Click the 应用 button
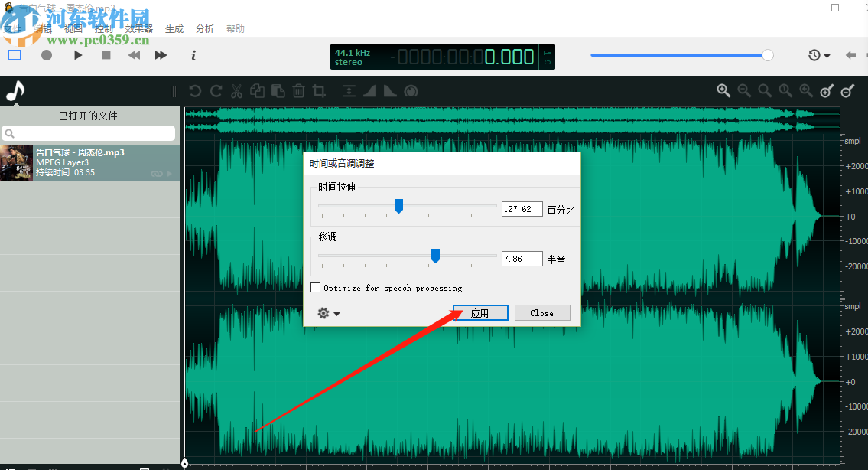 coord(480,313)
